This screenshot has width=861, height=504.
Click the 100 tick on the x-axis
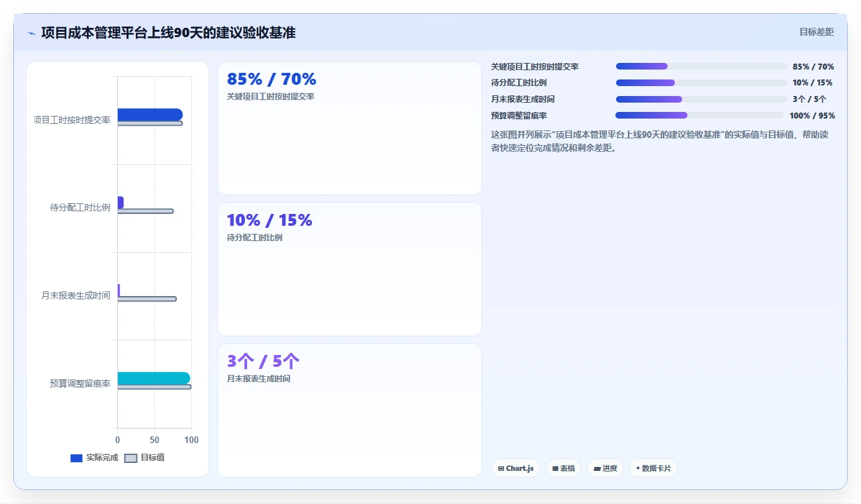pos(191,440)
